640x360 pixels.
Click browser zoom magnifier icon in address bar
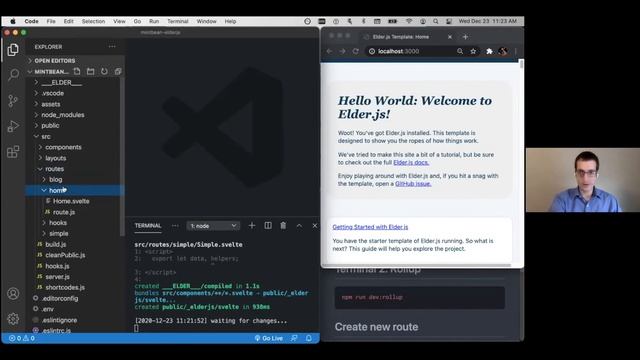(x=460, y=51)
